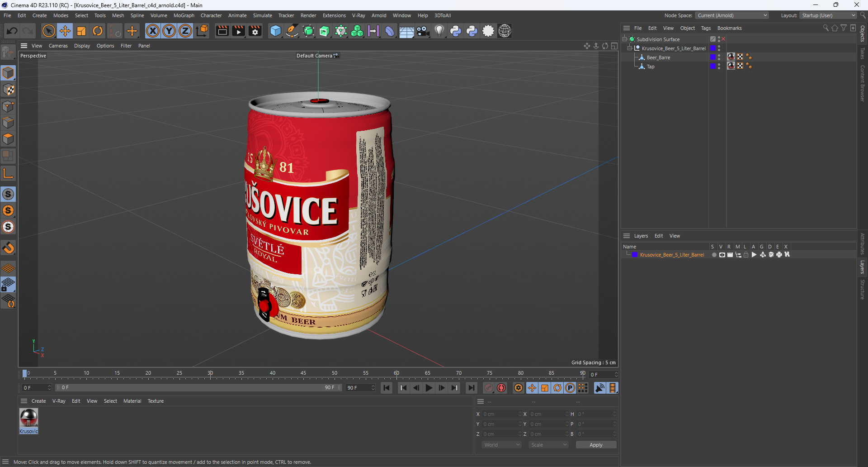Add a Cube primitive object
Screen dimensions: 868x467
click(275, 31)
